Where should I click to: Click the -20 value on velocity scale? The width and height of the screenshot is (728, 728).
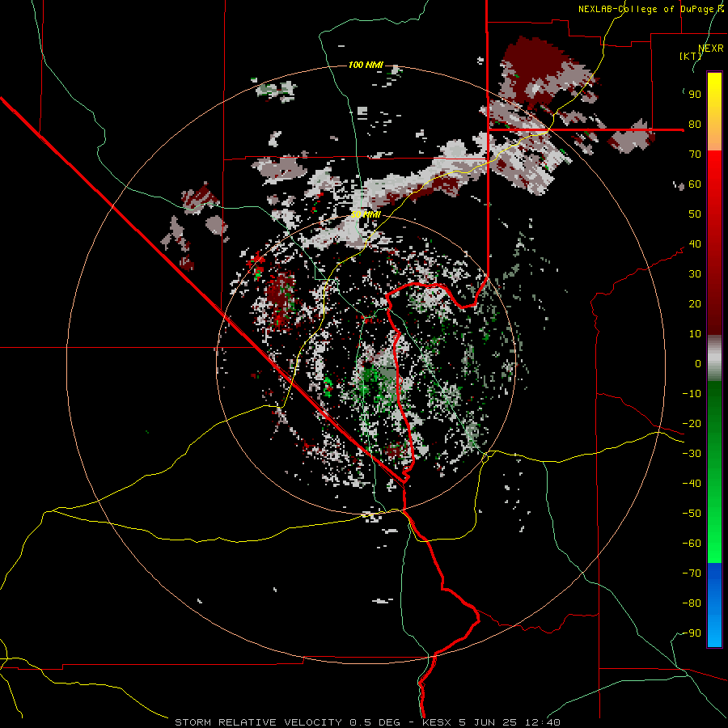(x=692, y=424)
